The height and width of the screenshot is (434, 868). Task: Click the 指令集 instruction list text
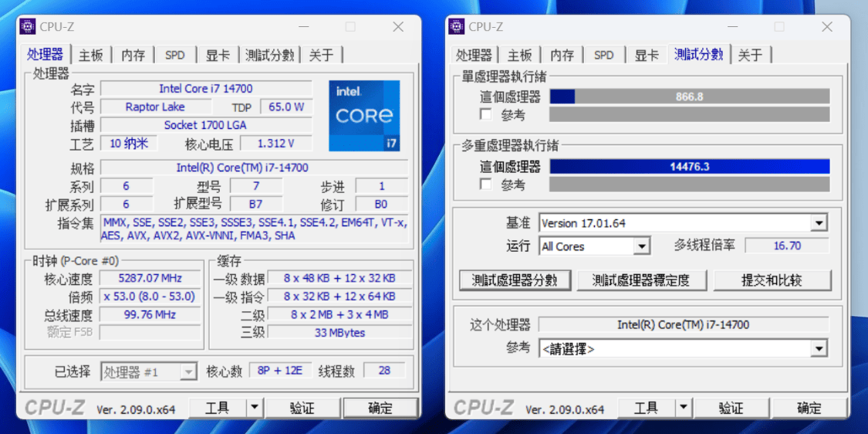coord(254,229)
